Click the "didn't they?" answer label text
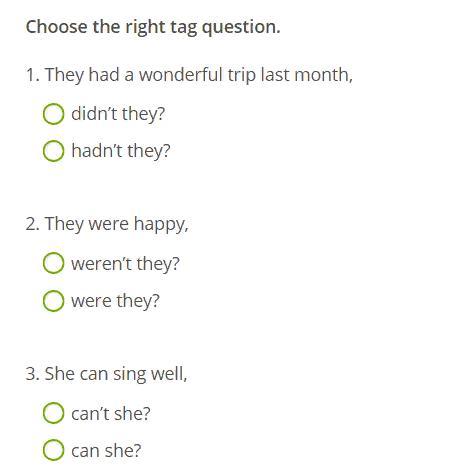 coord(118,114)
